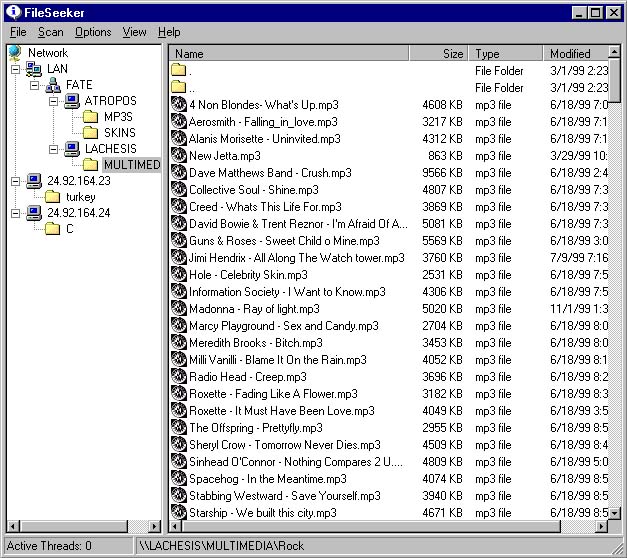The image size is (627, 558).
Task: Click file list scroll up arrow
Action: point(614,51)
